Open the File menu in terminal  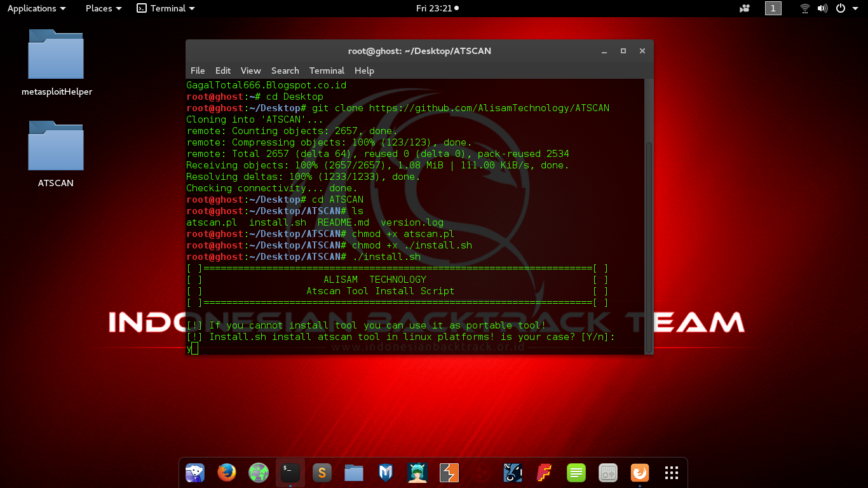(x=198, y=71)
